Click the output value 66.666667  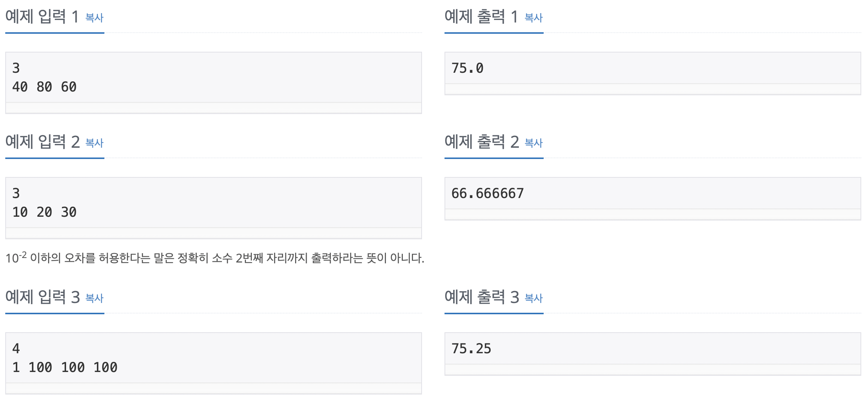point(487,193)
